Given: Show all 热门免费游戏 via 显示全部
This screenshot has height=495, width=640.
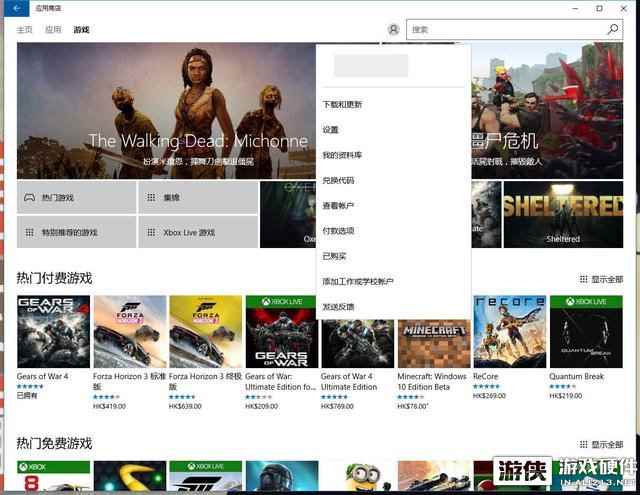Looking at the screenshot, I should click(x=601, y=444).
